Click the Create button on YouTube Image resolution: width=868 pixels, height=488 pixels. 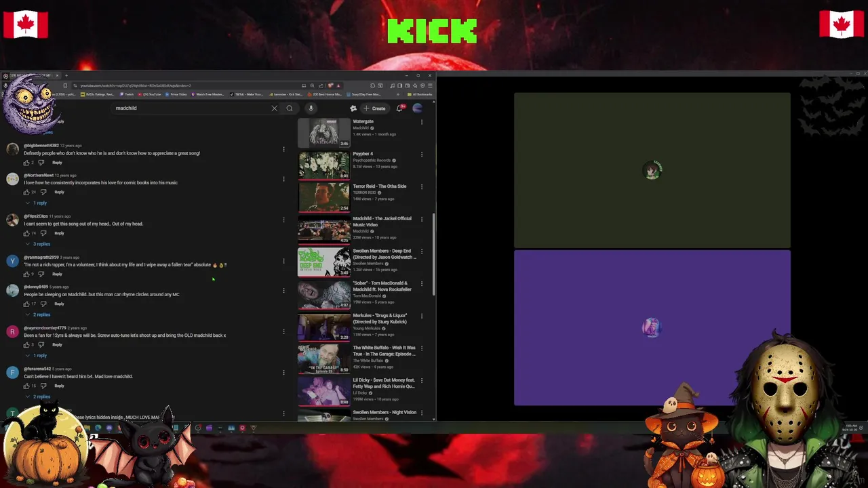click(375, 108)
